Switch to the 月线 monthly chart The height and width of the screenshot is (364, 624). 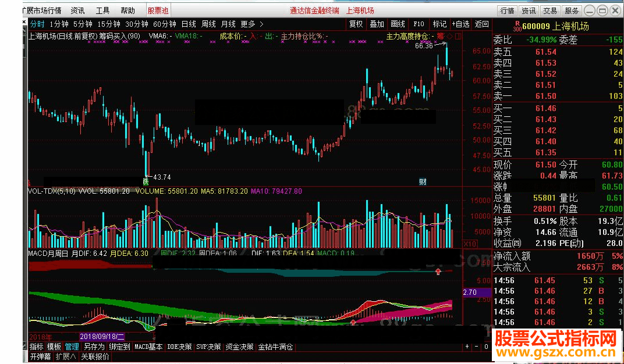click(228, 24)
